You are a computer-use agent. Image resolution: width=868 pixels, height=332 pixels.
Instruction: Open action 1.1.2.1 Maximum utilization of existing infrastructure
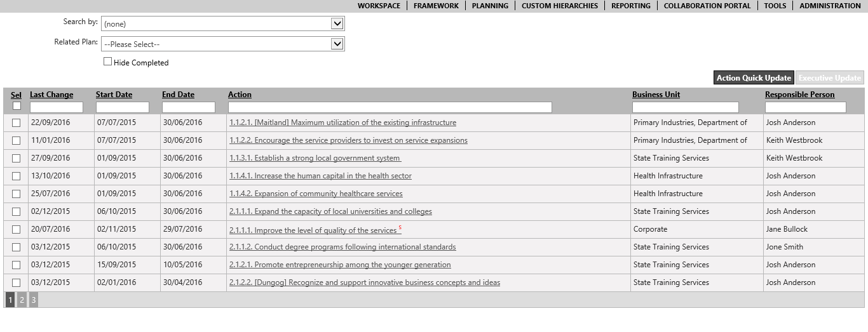point(342,123)
